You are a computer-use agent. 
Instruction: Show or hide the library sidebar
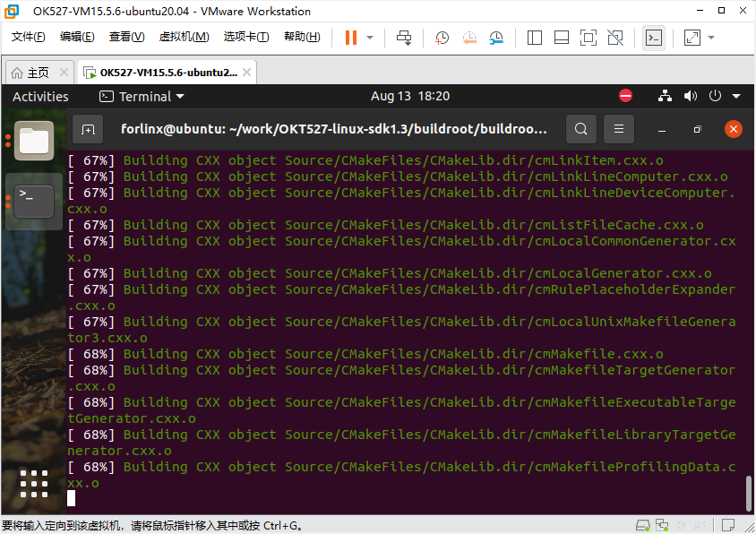(534, 38)
